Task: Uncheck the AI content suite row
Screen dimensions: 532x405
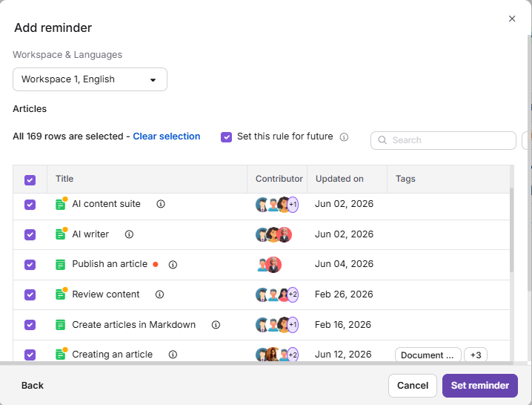Action: (x=30, y=205)
